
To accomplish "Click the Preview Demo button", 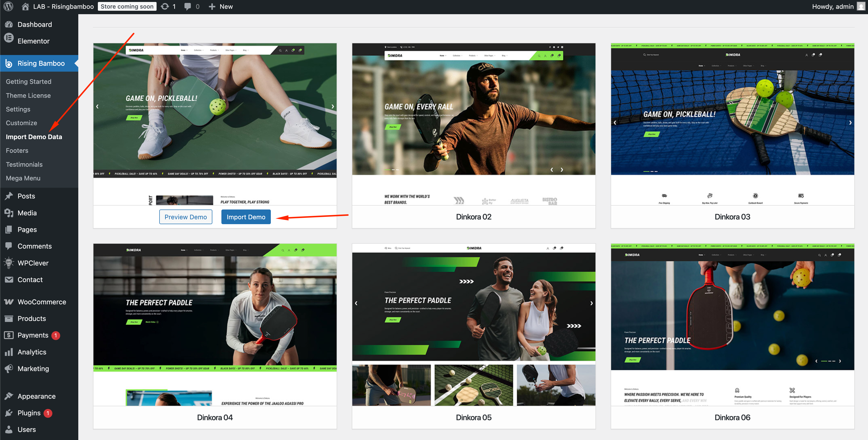I will coord(185,217).
